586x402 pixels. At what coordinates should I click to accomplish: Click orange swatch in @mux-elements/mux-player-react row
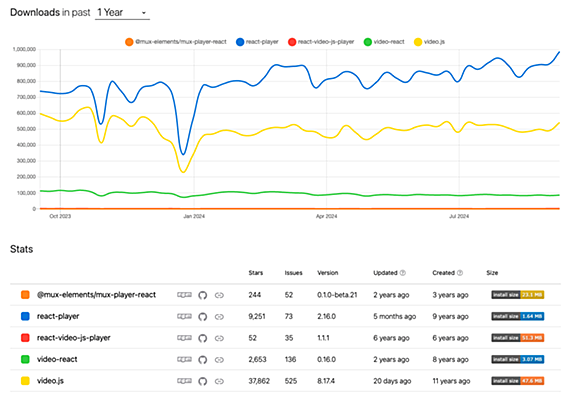pos(25,295)
